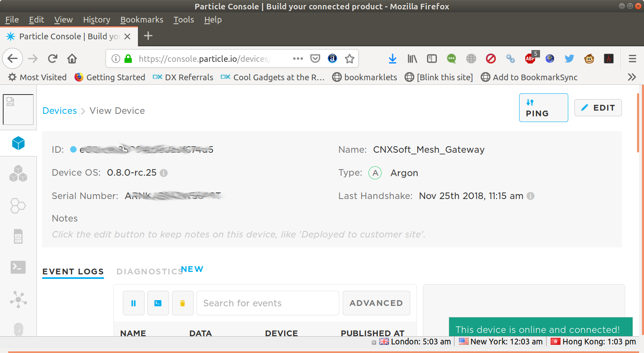Open DX Referrals bookmark
The height and width of the screenshot is (353, 644).
pos(183,77)
